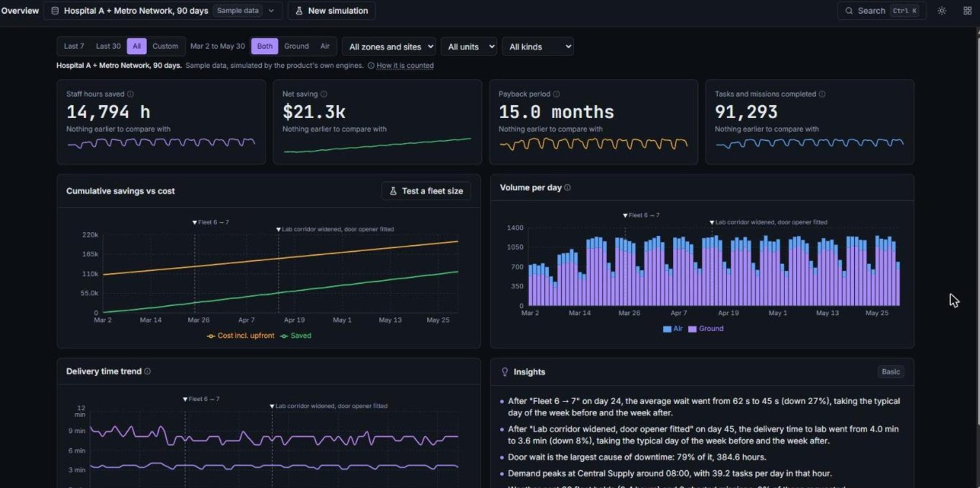Open info icon next to Staff hours saved

click(x=130, y=94)
